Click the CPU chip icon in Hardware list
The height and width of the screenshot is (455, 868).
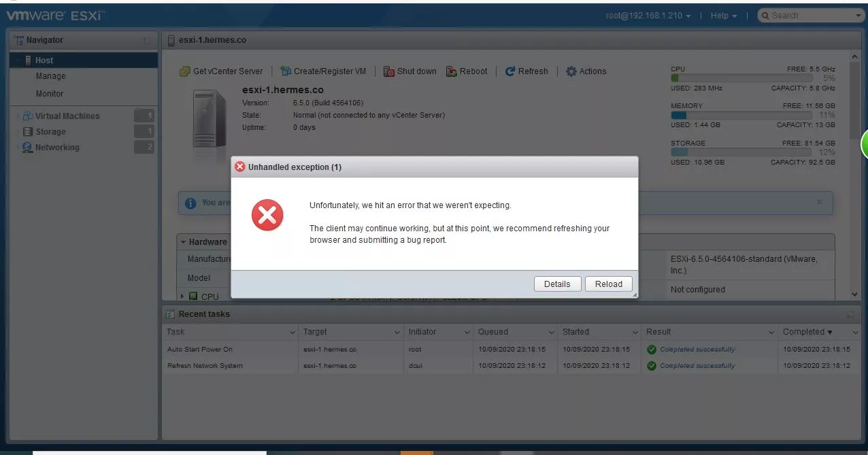click(x=193, y=297)
